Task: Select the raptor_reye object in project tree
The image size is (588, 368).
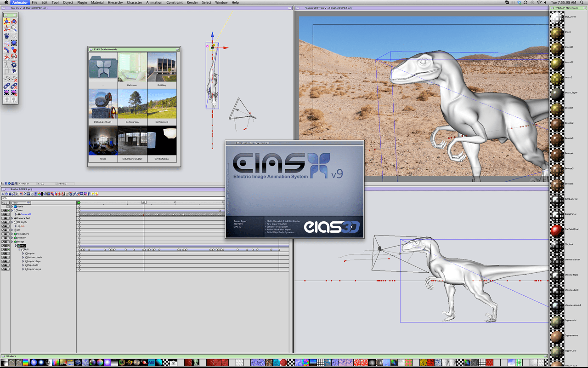Action: tap(33, 269)
